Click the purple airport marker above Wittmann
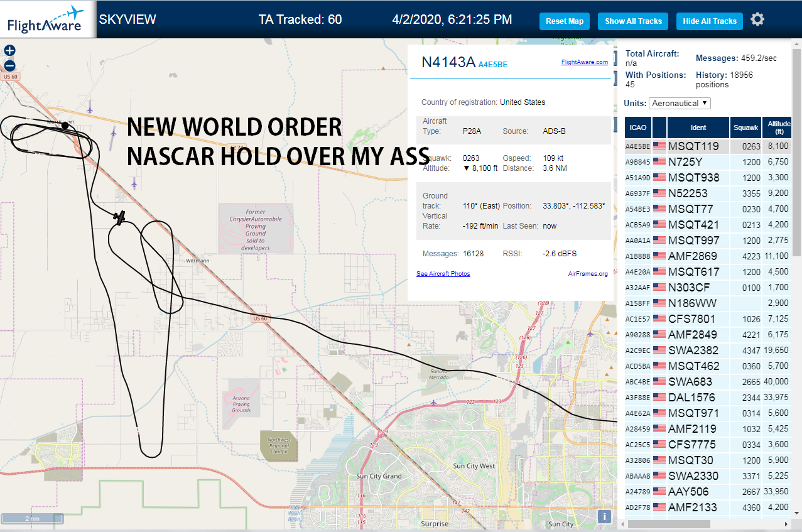 [x=134, y=183]
